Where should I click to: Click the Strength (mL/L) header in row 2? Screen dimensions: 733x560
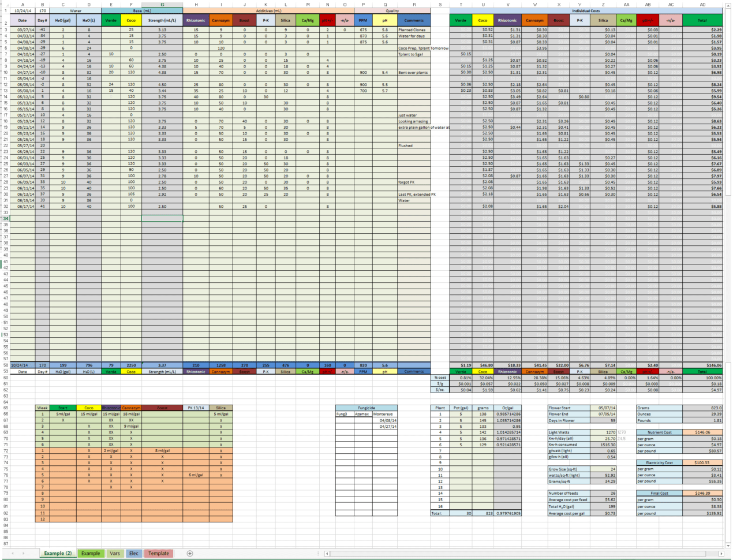(162, 20)
